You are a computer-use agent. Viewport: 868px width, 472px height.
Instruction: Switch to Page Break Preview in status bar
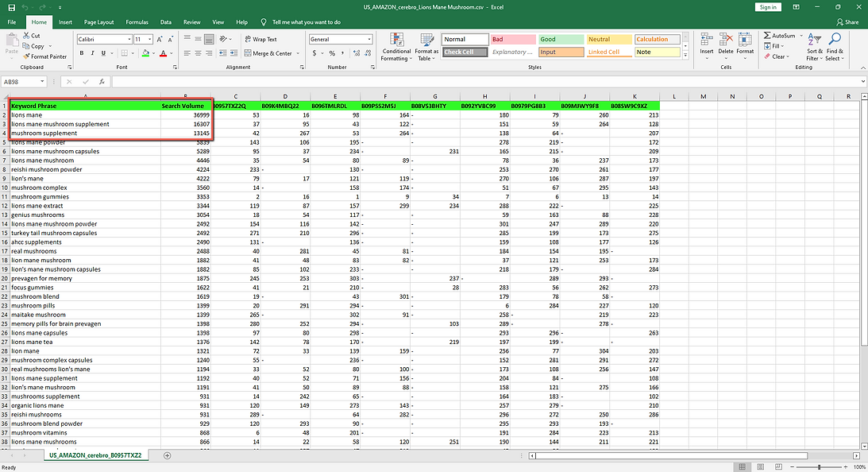[x=778, y=467]
